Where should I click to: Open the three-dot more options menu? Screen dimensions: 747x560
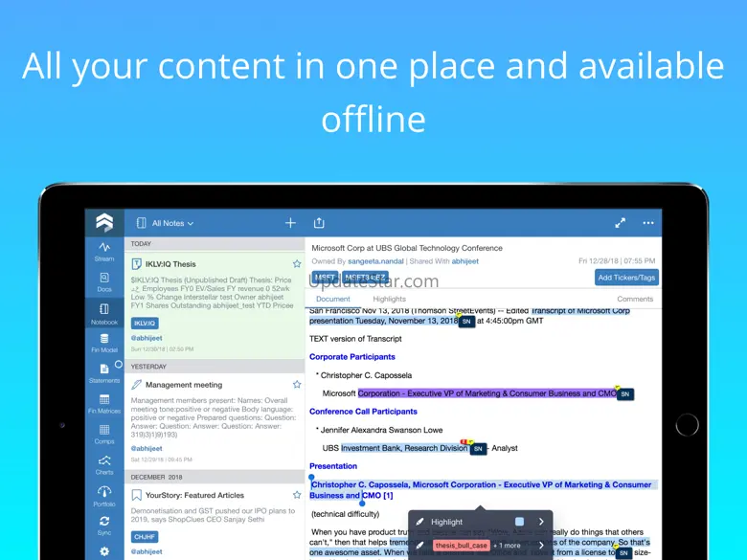pos(648,223)
